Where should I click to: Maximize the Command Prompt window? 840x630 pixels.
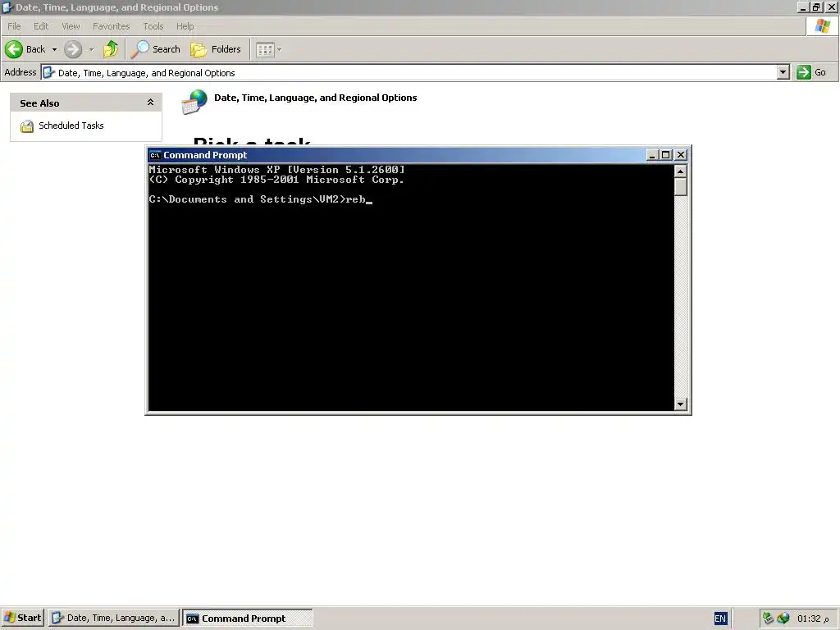point(666,155)
